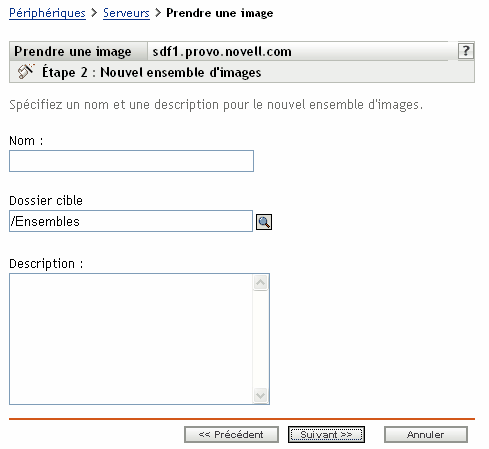
Task: Click the sdf1.provo.novell.com title text
Action: [222, 52]
